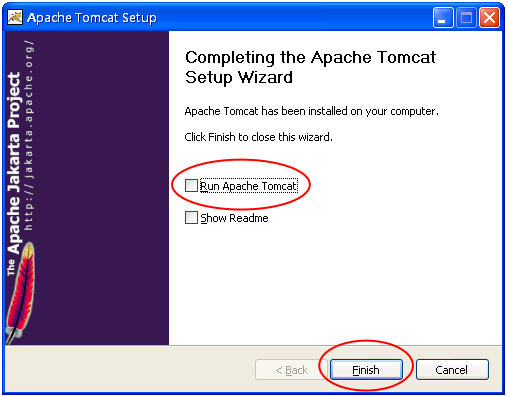Click the "Click Finish to close this wizard" text

[258, 137]
